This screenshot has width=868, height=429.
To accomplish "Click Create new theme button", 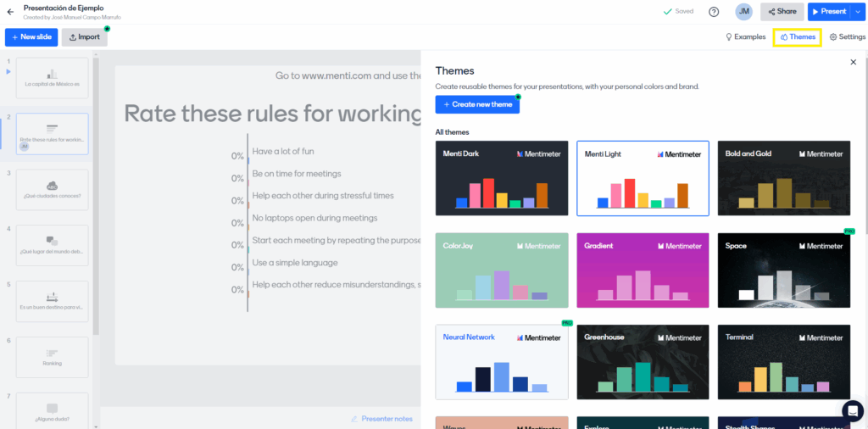I will tap(477, 104).
